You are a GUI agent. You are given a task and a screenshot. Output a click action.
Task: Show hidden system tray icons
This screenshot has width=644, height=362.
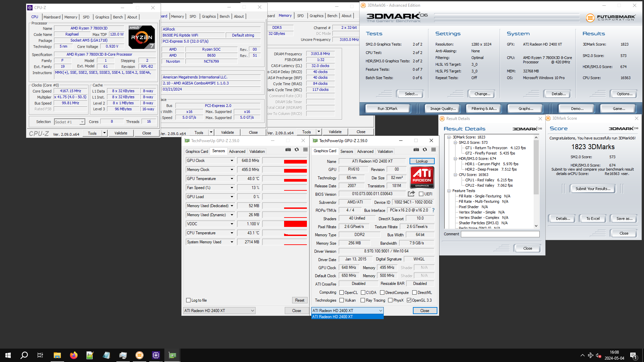point(583,355)
